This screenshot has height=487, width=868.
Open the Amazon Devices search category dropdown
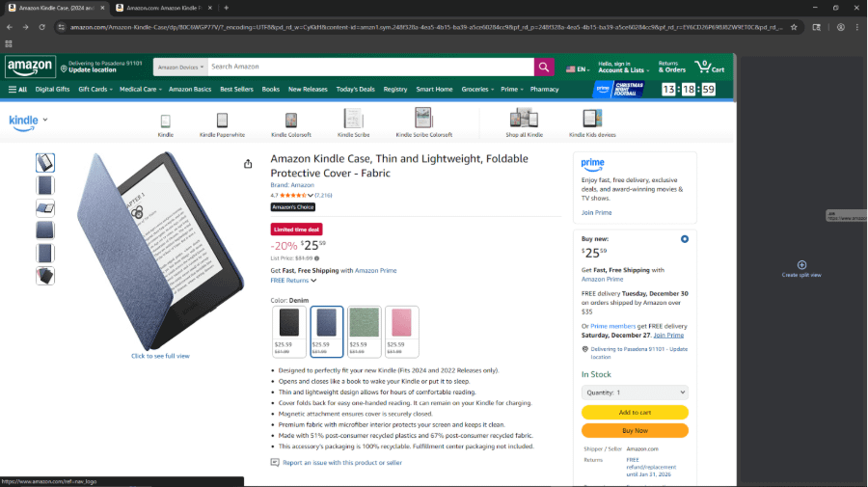click(180, 67)
